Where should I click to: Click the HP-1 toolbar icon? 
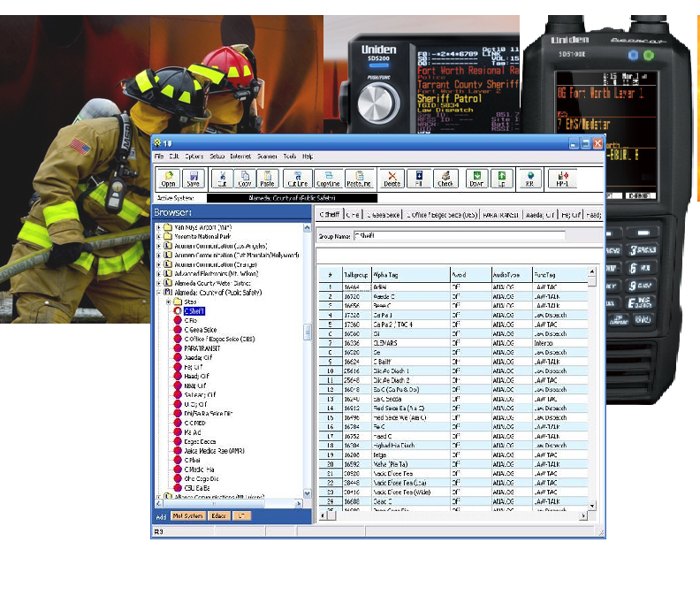(x=562, y=179)
